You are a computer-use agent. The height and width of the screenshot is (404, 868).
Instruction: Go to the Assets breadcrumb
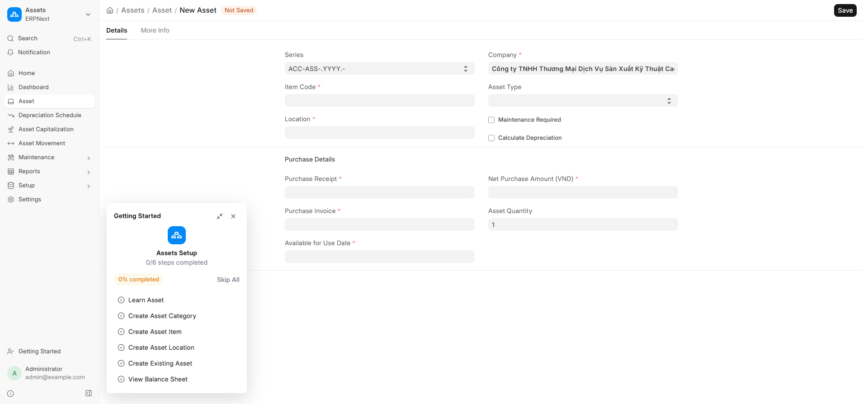(133, 10)
